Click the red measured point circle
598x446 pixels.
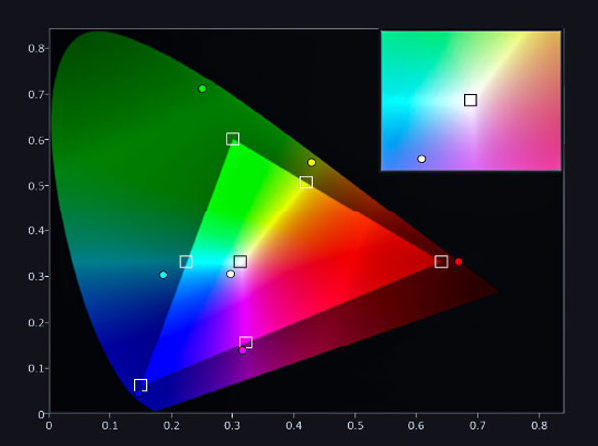click(459, 261)
